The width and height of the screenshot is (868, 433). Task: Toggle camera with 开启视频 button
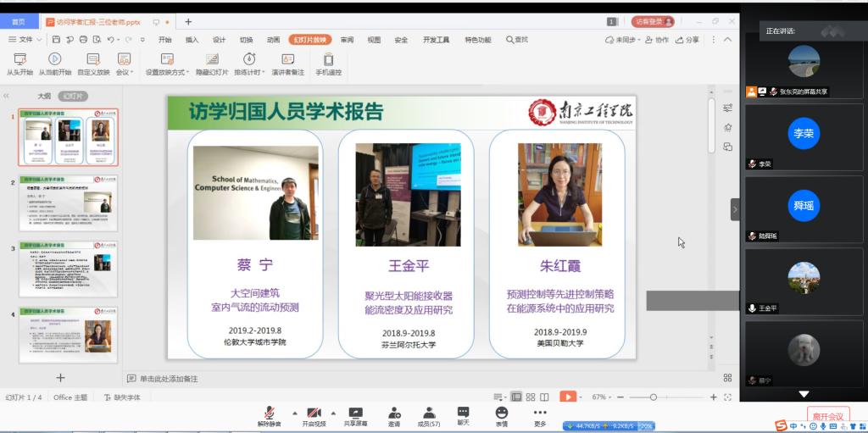coord(314,413)
